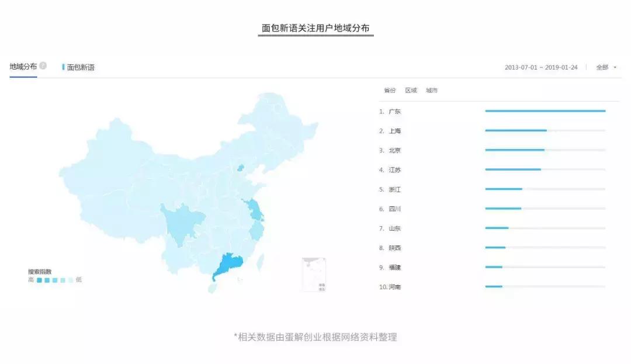The width and height of the screenshot is (631, 364).
Task: Click the darkest square in the 搜索指数 legend
Action: click(39, 279)
